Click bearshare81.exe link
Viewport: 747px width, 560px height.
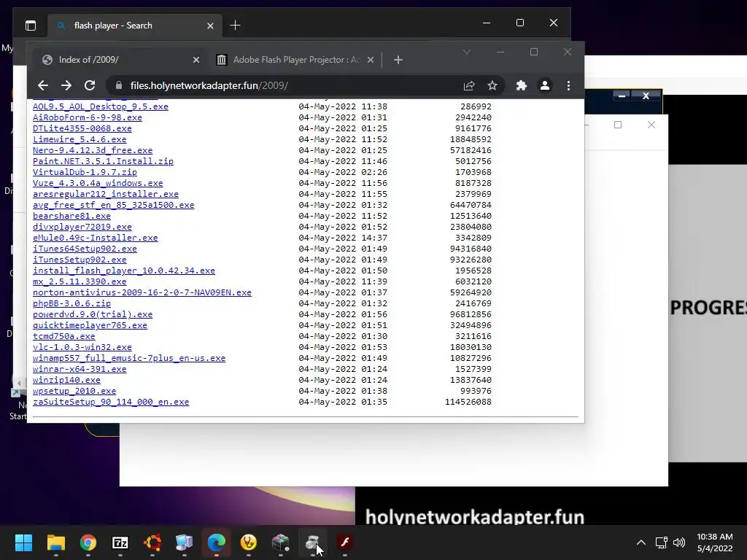pyautogui.click(x=71, y=216)
